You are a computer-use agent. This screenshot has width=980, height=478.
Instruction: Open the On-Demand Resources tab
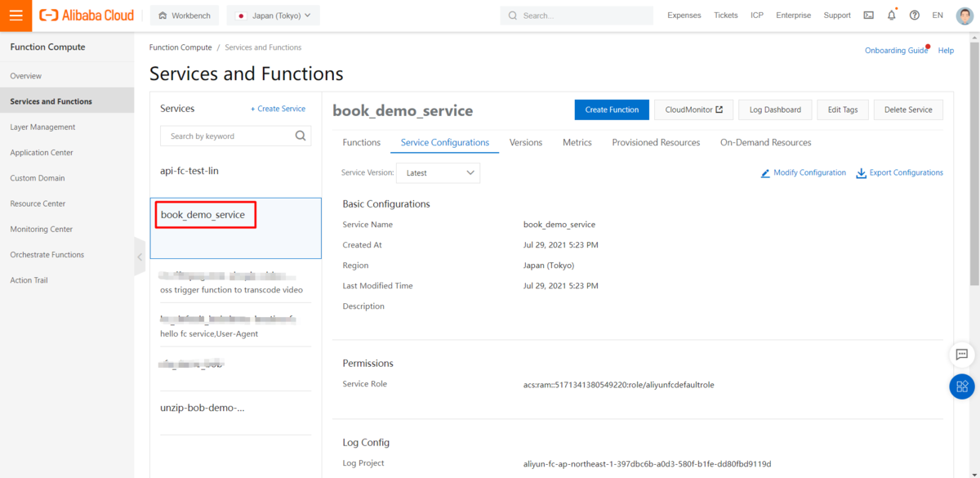pyautogui.click(x=766, y=142)
